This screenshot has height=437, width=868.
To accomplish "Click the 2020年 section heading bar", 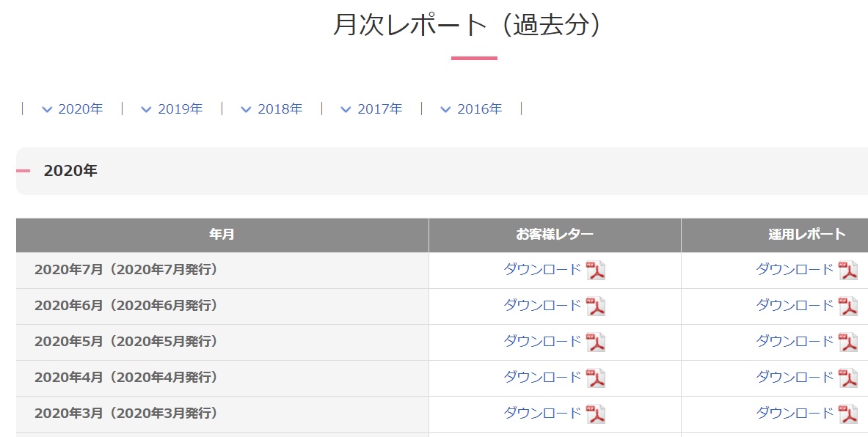I will (x=440, y=171).
